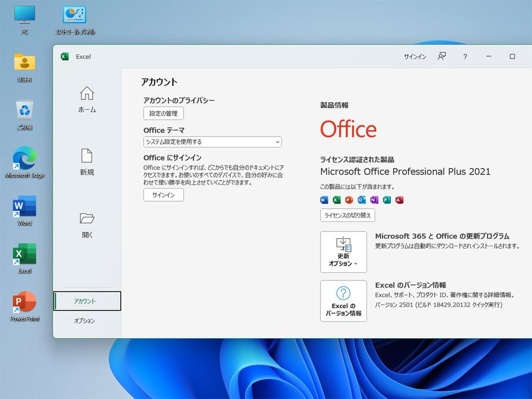Click the アカウント page heading

[x=159, y=82]
